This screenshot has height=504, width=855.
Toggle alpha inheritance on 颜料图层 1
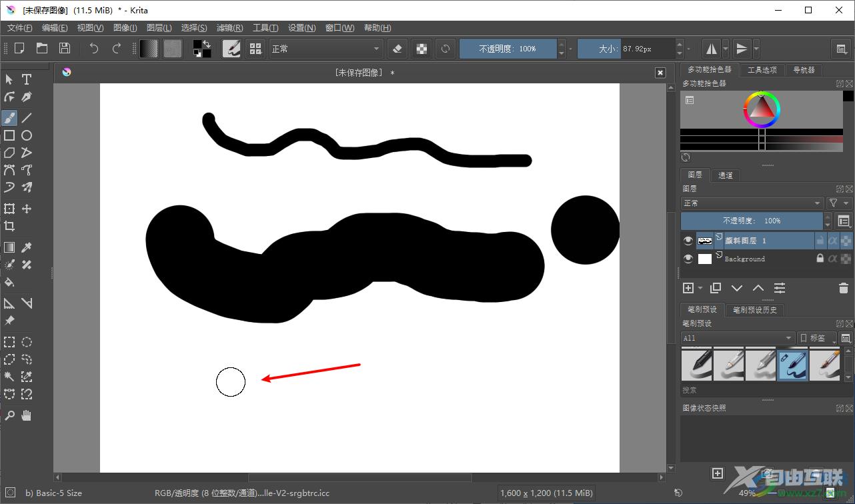(x=833, y=241)
